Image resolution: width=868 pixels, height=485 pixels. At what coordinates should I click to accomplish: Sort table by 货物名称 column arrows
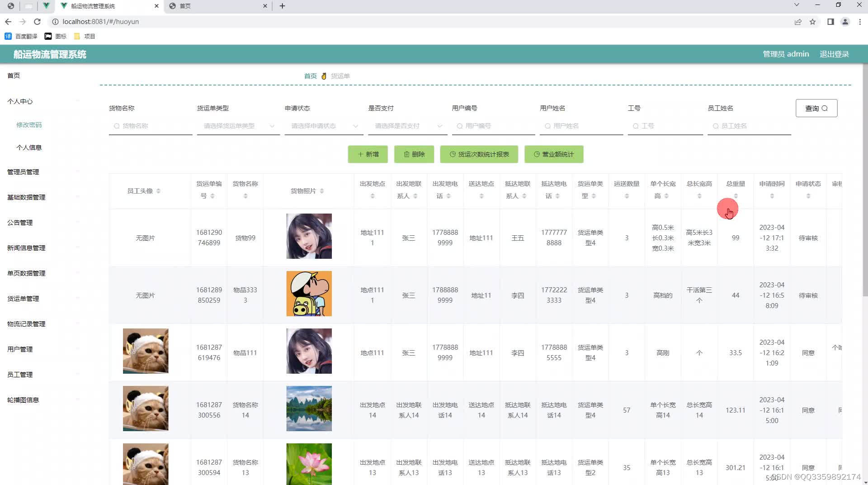pyautogui.click(x=245, y=196)
